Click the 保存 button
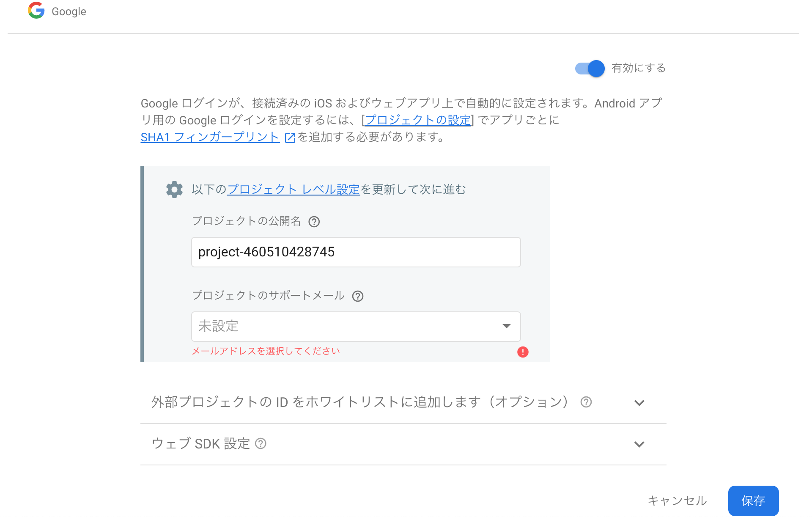Image resolution: width=812 pixels, height=517 pixels. (x=753, y=501)
